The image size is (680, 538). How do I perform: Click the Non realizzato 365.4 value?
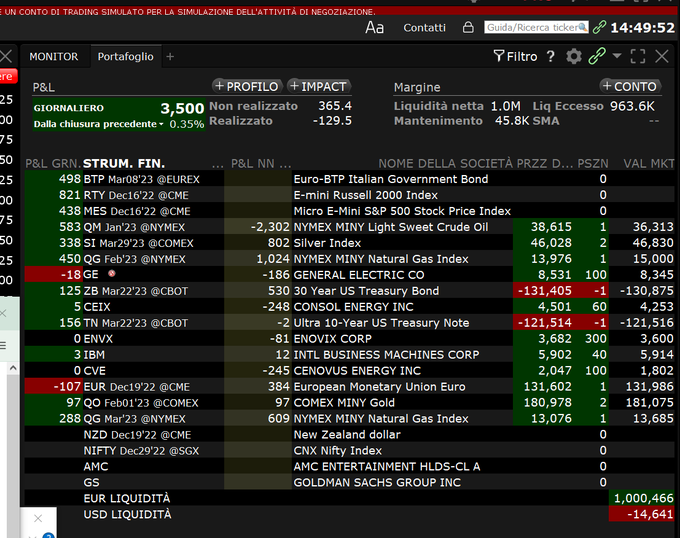(x=335, y=106)
